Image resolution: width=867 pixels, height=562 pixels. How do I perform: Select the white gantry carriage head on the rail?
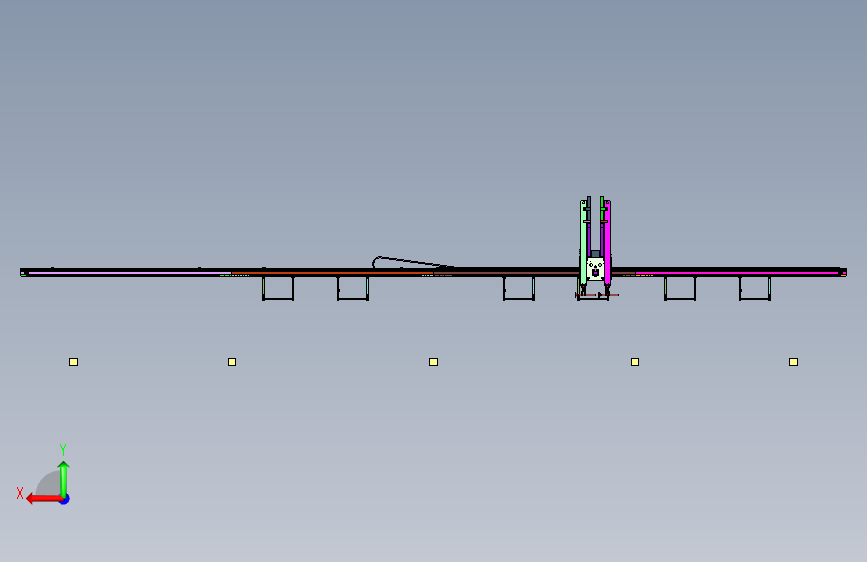(595, 269)
